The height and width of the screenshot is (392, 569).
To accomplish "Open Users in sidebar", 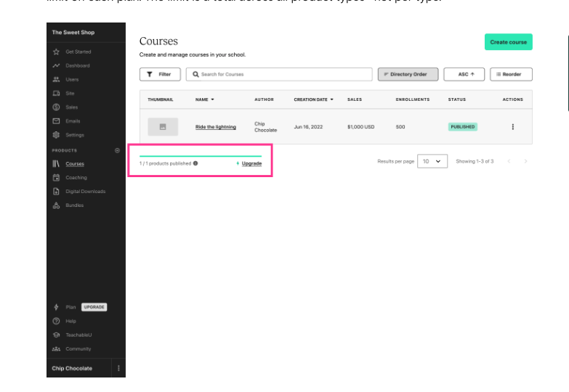I will (72, 79).
